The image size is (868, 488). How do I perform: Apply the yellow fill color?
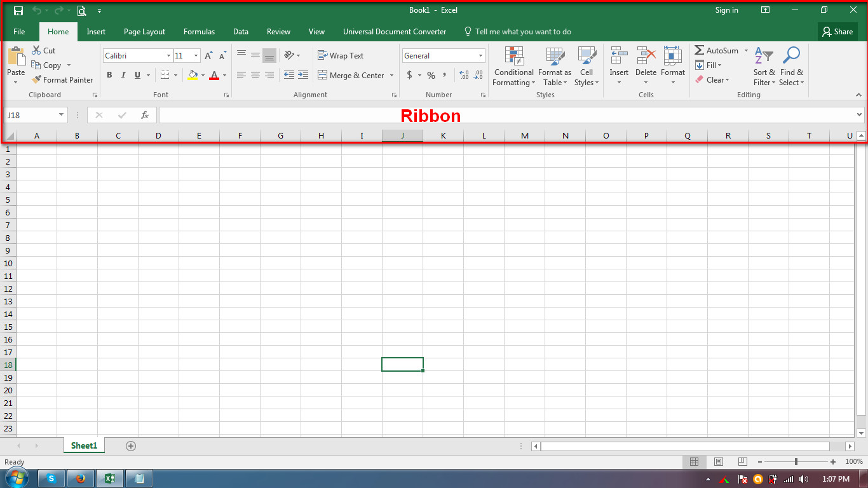click(193, 75)
